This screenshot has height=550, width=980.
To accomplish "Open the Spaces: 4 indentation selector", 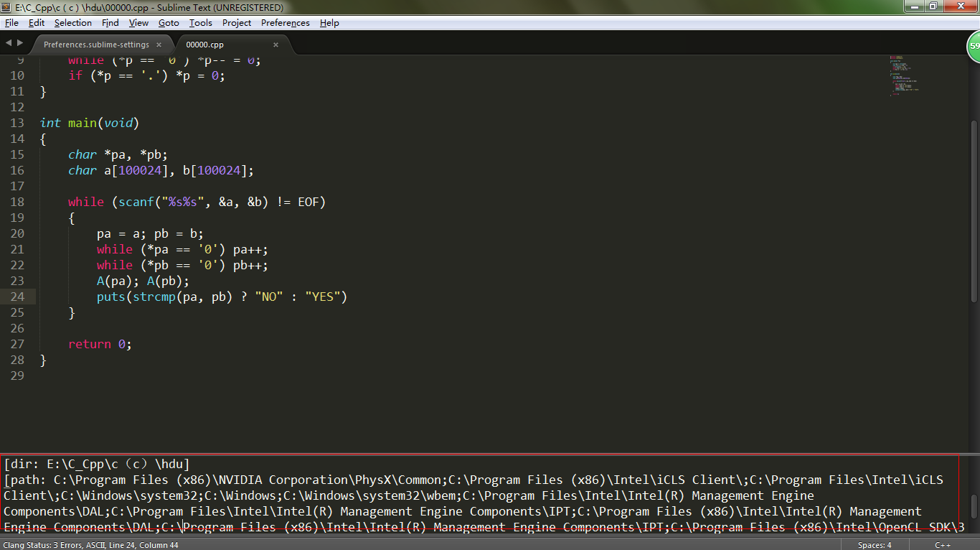I will point(875,545).
